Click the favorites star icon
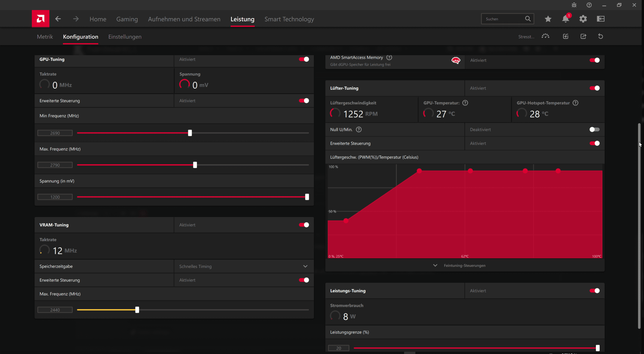The height and width of the screenshot is (354, 644). (x=548, y=19)
